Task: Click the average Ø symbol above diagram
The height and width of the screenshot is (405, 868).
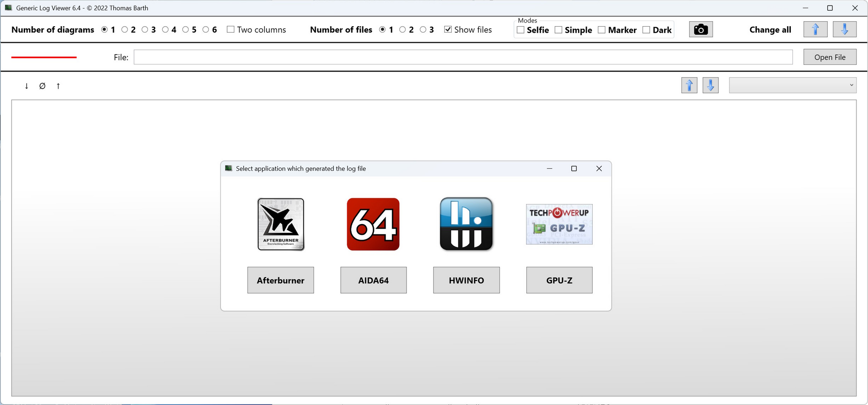Action: click(x=42, y=86)
